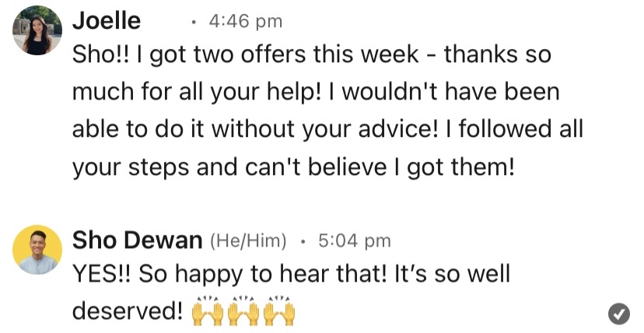Click the line starting "much for all your help!"

(x=315, y=93)
